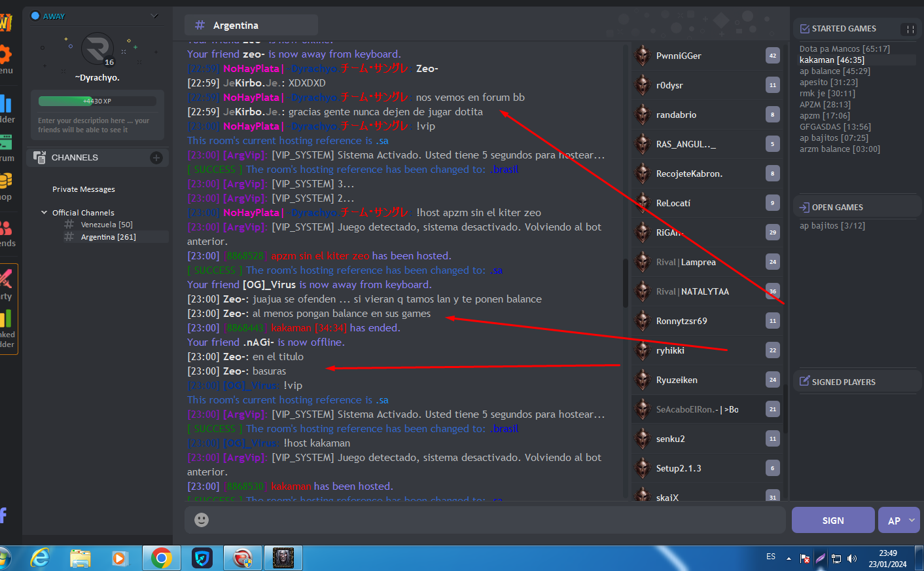
Task: Click the level badge next to Setup2.1.3
Action: pos(773,468)
